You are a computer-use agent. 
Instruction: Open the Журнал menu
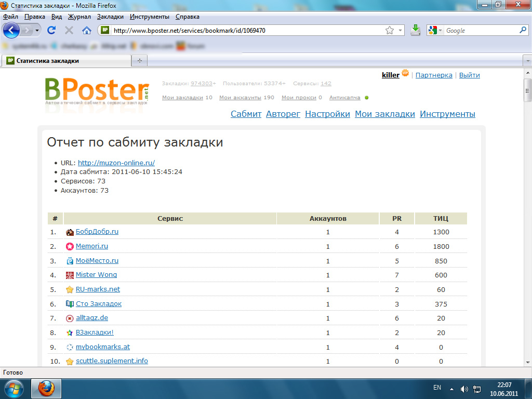point(79,17)
